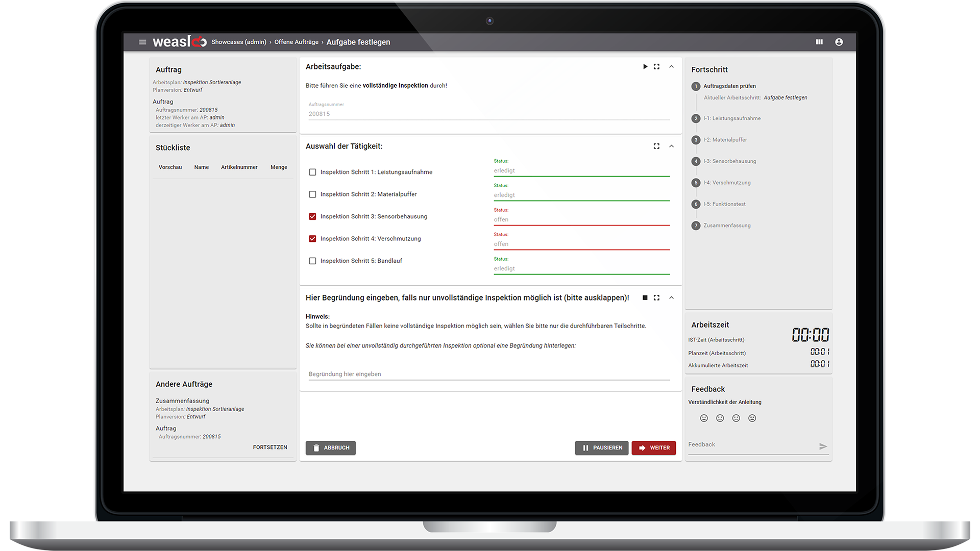
Task: Click the play icon in Arbeitsaufgabe panel
Action: pos(645,67)
